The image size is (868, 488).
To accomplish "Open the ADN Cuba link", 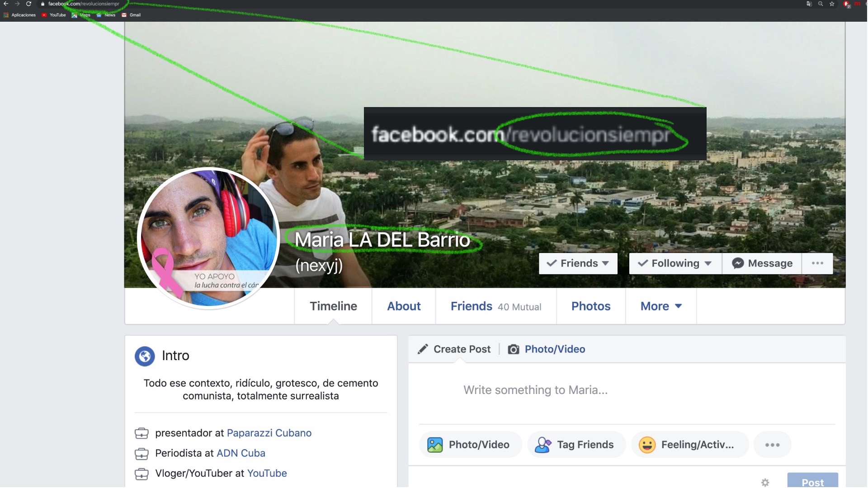I will click(x=241, y=453).
